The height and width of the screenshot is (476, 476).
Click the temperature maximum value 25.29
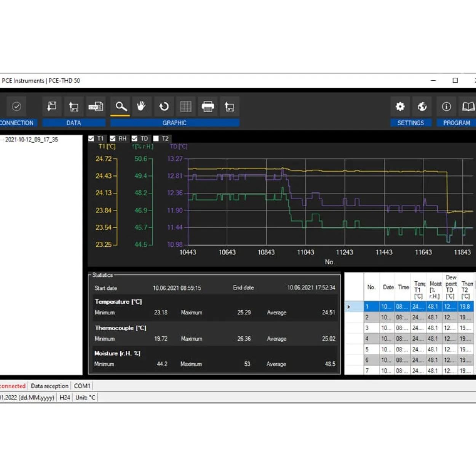pyautogui.click(x=244, y=312)
